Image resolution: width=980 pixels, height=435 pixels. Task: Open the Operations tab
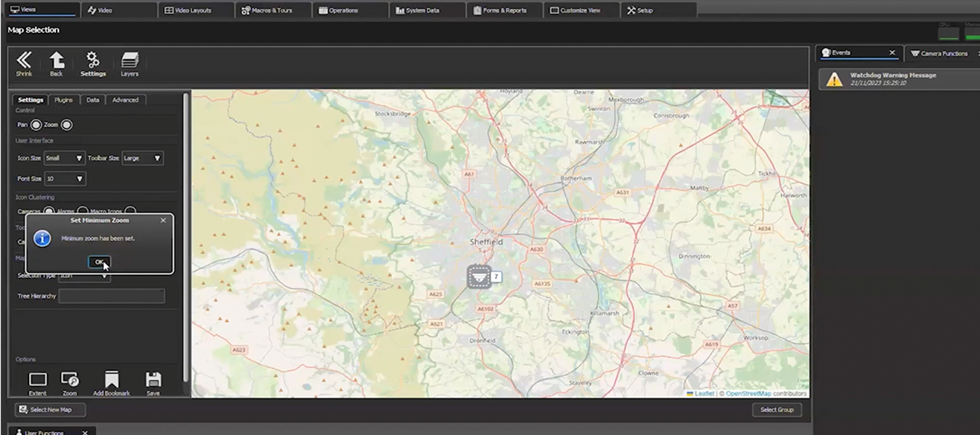351,10
